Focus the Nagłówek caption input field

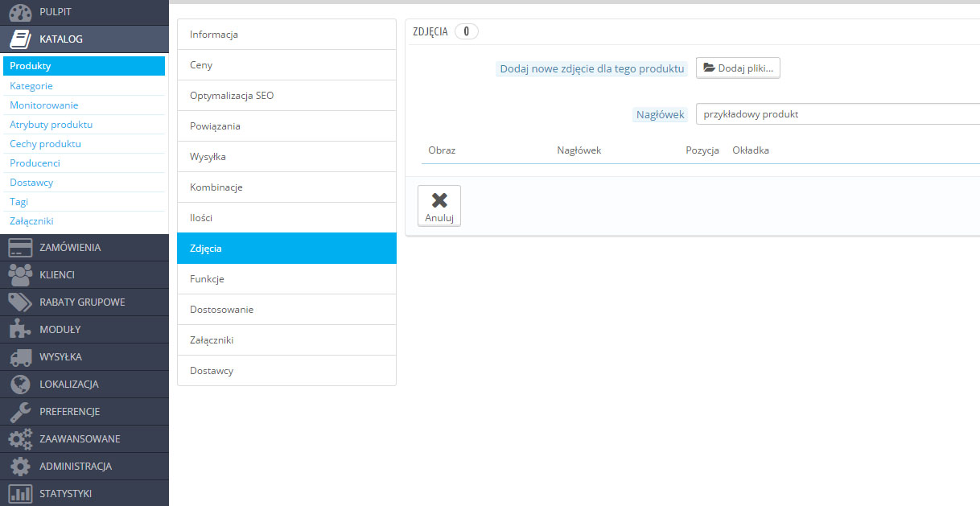click(x=838, y=114)
